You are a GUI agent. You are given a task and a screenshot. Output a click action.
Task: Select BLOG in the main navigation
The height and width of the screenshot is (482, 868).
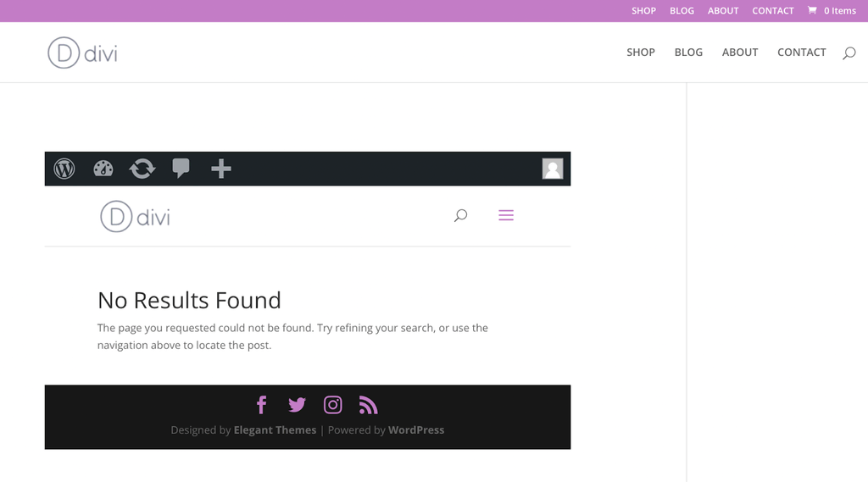(688, 53)
